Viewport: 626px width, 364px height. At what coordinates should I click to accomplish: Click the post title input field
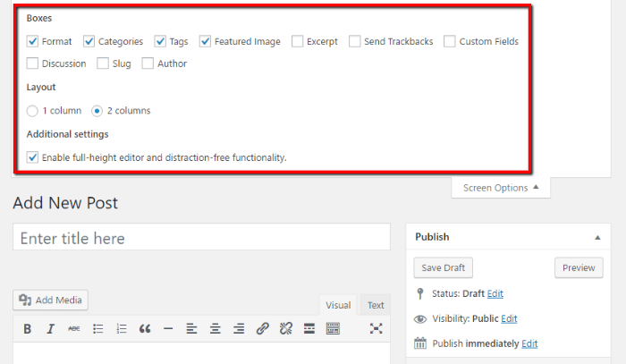pos(201,238)
